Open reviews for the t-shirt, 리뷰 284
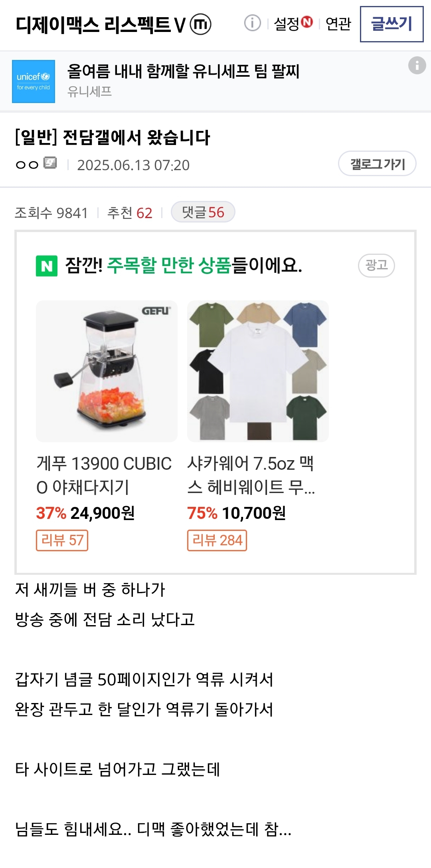This screenshot has height=868, width=431. coord(217,540)
